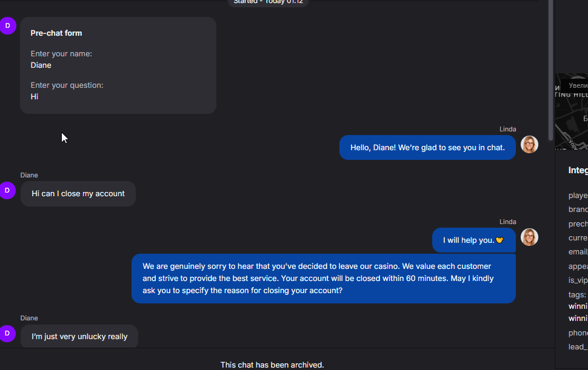Screen dimensions: 588x370
Task: Click the chat started timestamp pill
Action: (268, 2)
